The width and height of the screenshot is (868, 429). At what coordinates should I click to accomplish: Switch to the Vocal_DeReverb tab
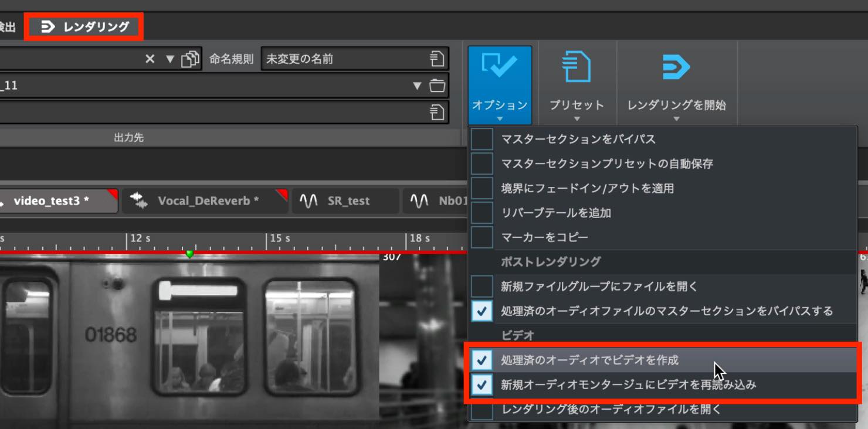(206, 201)
